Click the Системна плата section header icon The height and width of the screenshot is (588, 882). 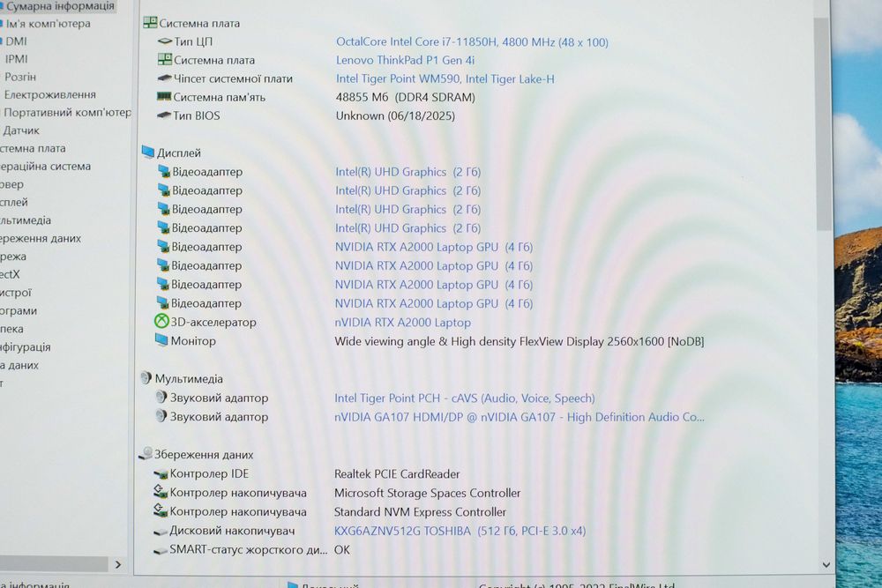click(x=150, y=23)
